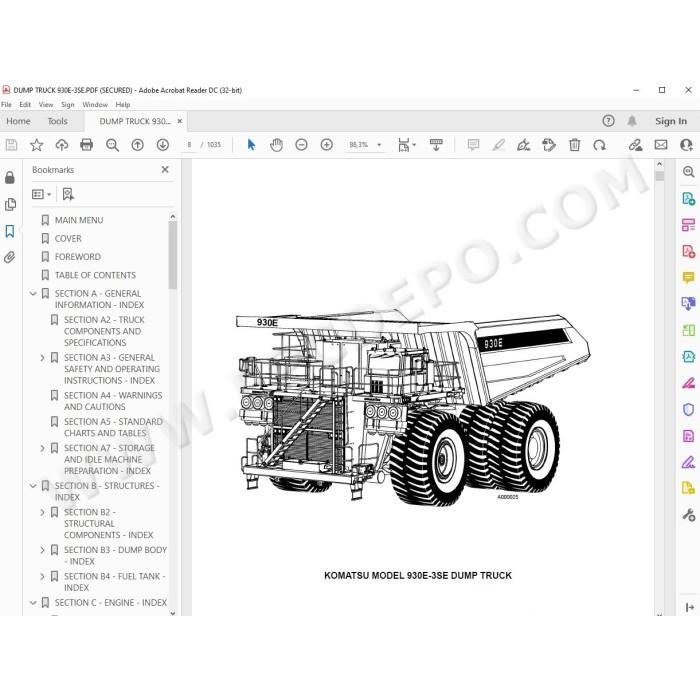Click the Sign In button
This screenshot has height=700, width=700.
coord(671,121)
